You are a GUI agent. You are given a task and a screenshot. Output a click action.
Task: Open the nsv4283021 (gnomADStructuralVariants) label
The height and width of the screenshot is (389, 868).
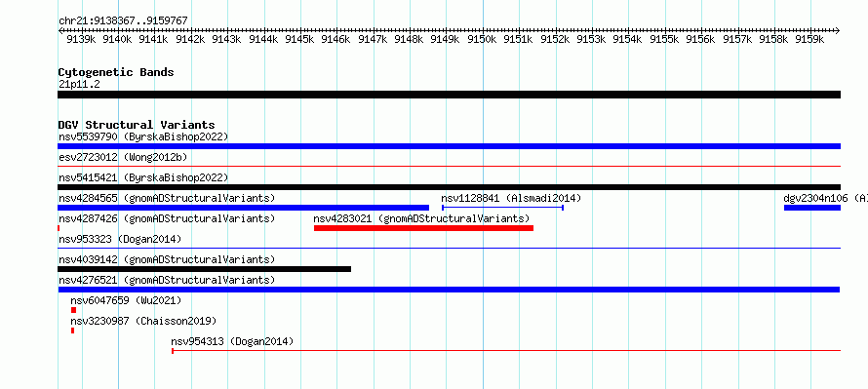tap(422, 218)
